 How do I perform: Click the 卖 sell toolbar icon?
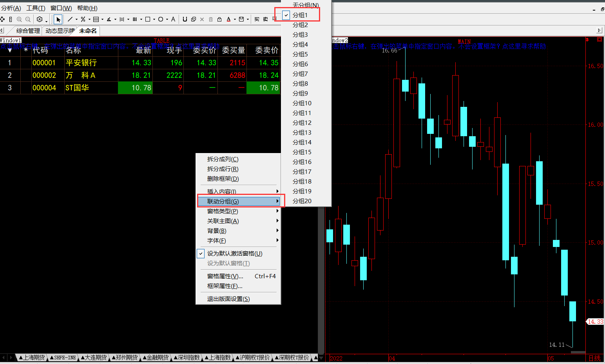click(265, 19)
